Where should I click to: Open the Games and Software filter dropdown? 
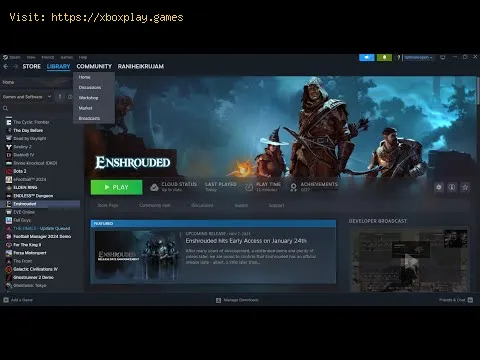click(x=27, y=97)
